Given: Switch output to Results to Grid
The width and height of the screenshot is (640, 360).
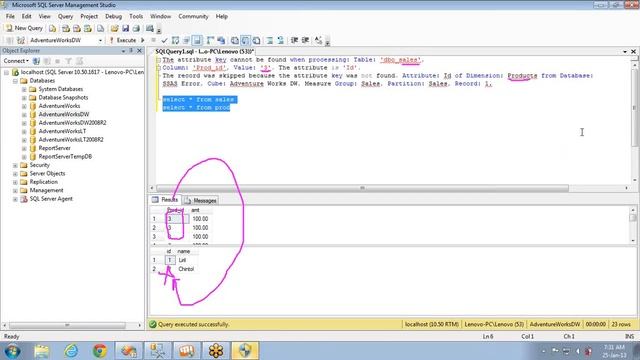Looking at the screenshot, I should 245,40.
